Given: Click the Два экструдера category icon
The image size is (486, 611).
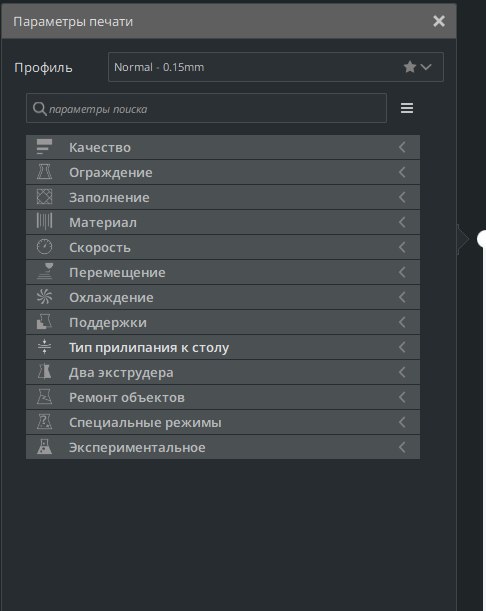Looking at the screenshot, I should [x=44, y=372].
